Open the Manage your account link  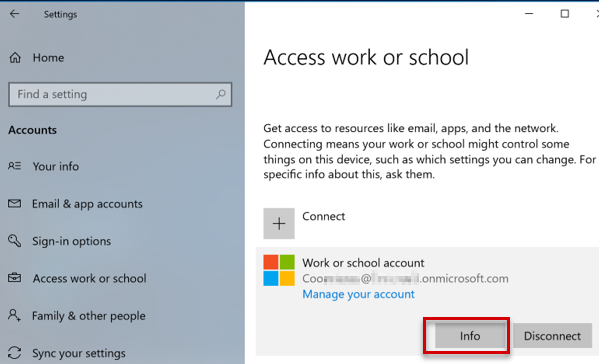pos(358,294)
